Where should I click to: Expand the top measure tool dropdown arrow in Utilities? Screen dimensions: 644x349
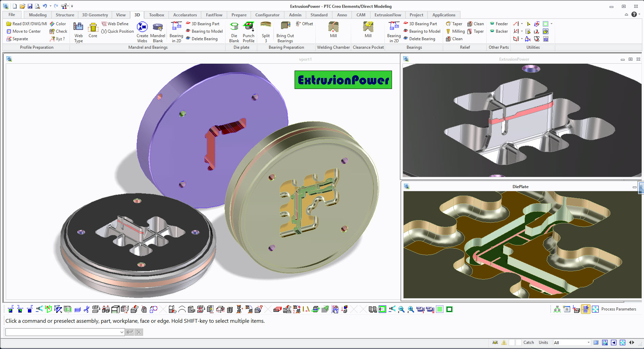coord(522,24)
